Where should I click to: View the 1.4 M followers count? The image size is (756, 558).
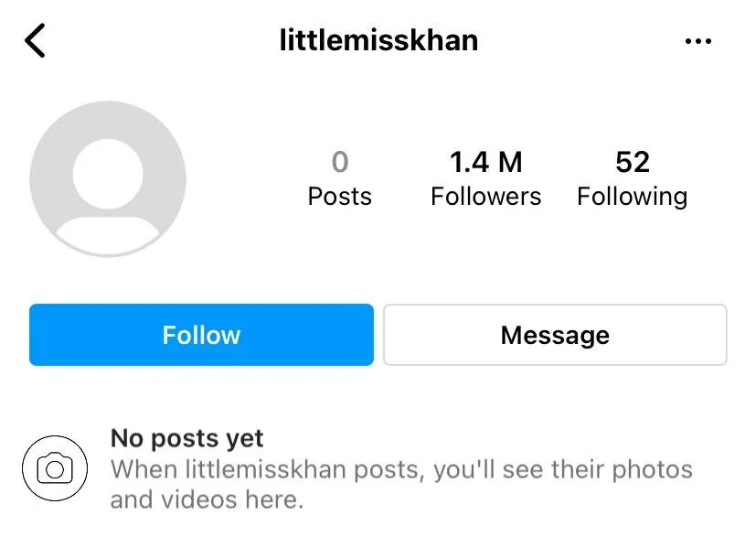pos(485,163)
